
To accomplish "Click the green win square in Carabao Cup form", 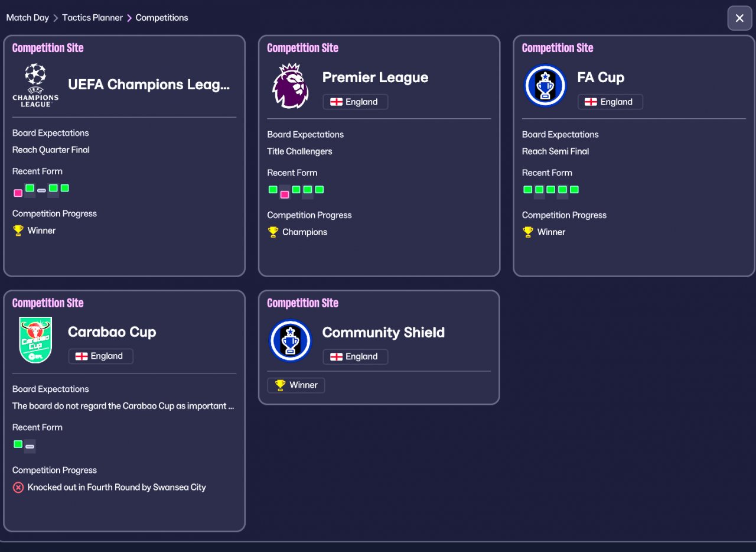I will (x=18, y=444).
